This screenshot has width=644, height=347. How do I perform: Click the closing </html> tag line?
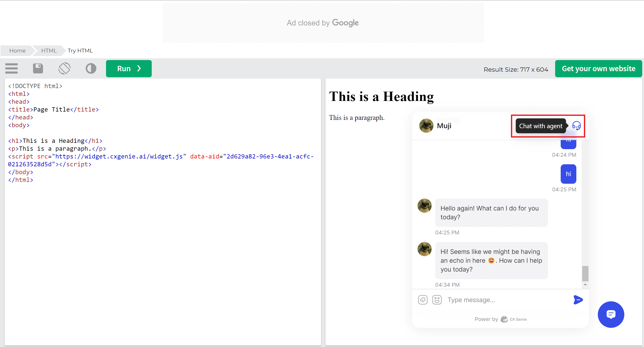[x=20, y=180]
